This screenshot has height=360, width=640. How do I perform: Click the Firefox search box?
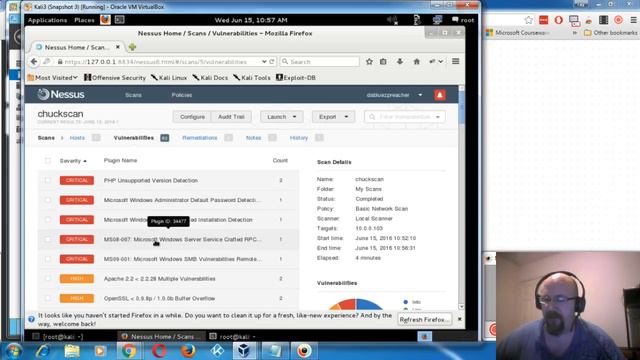(x=320, y=62)
